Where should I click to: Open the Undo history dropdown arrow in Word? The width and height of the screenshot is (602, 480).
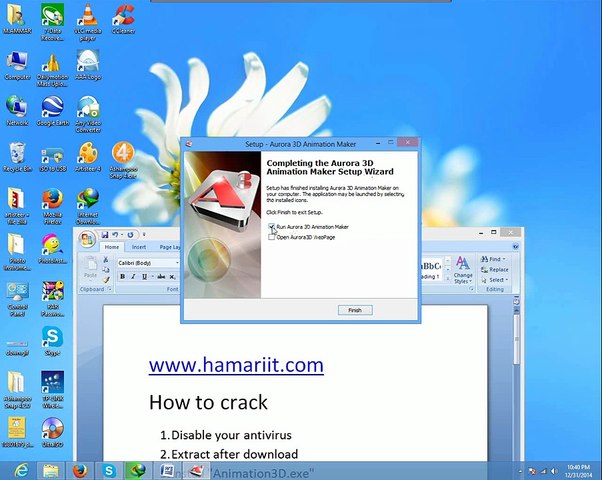(122, 235)
